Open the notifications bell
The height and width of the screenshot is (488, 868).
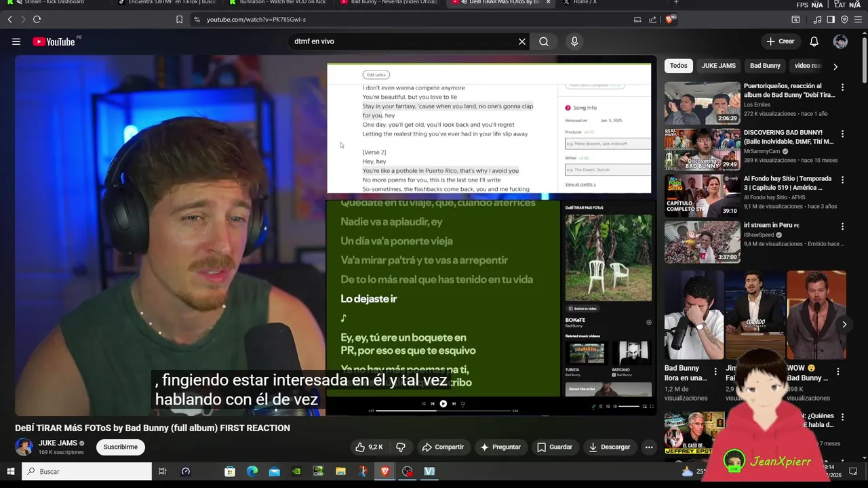point(814,41)
